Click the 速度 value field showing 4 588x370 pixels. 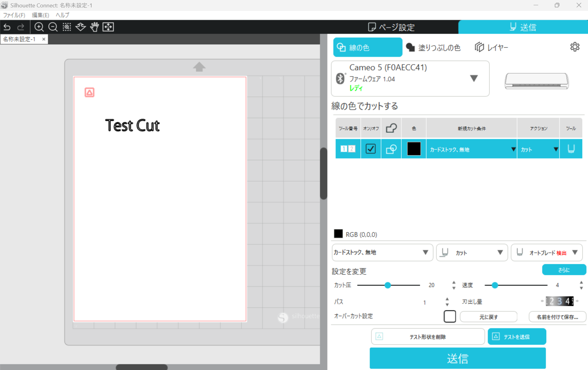[557, 285]
